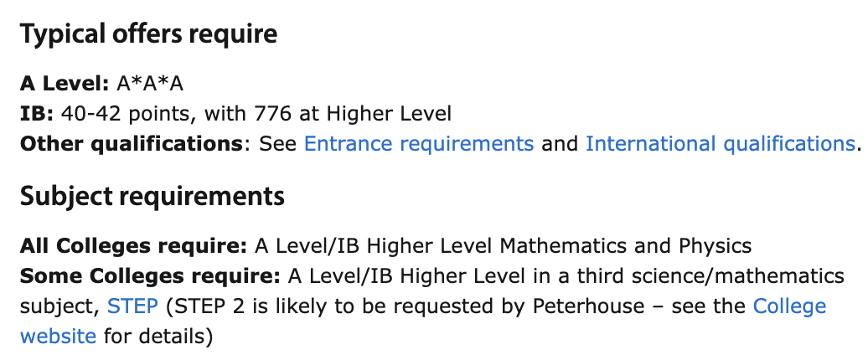Viewport: 868px width, 360px height.
Task: Click the blue "College" link word
Action: 790,306
